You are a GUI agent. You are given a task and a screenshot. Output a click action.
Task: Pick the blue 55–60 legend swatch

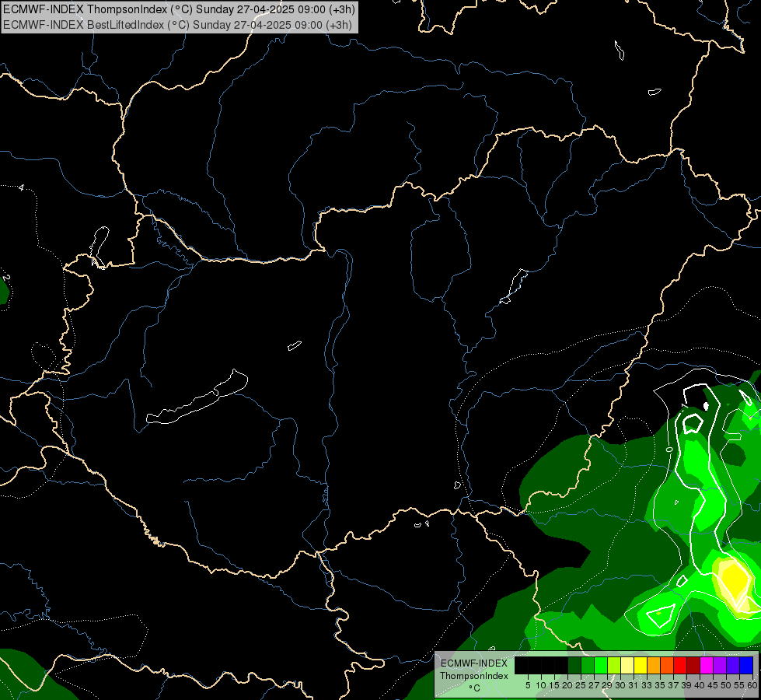[x=746, y=666]
